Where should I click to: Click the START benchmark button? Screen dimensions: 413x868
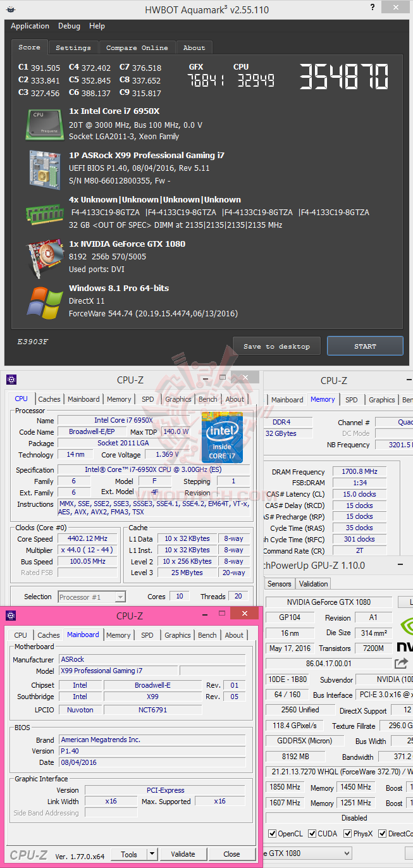click(365, 346)
